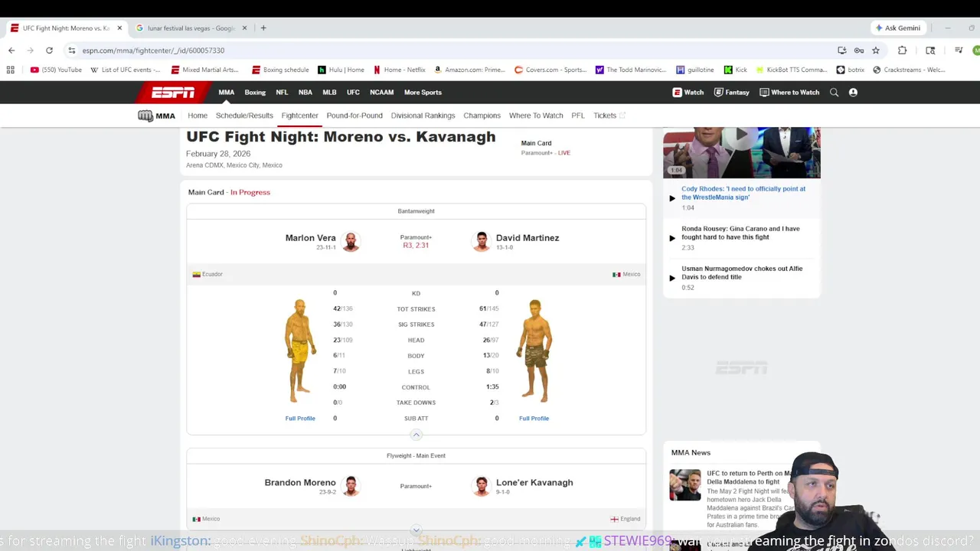Open PFL tab

coord(578,116)
